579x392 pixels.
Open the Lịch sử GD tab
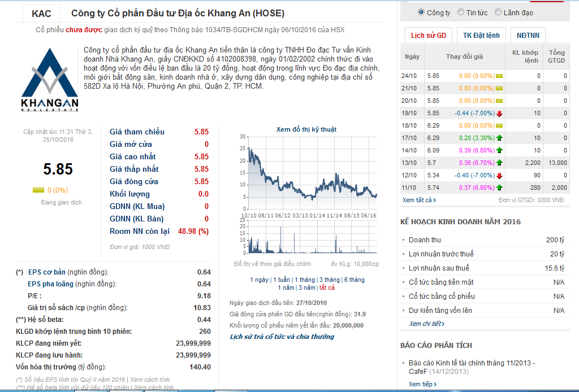pos(429,36)
